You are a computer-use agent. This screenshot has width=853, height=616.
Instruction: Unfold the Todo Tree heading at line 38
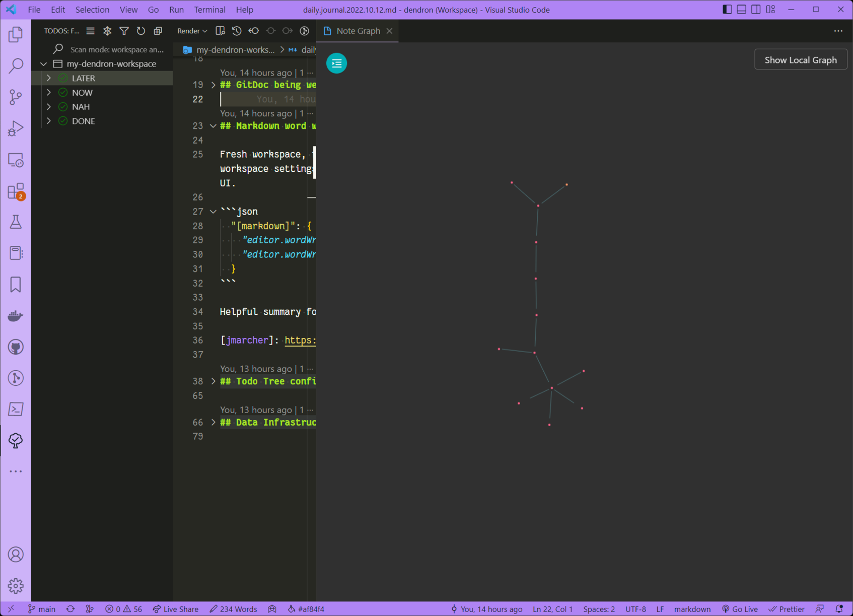pyautogui.click(x=213, y=381)
